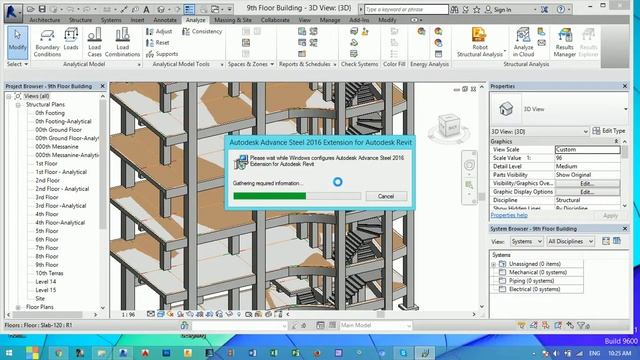The height and width of the screenshot is (360, 640).
Task: Run the Supports check
Action: [x=162, y=54]
